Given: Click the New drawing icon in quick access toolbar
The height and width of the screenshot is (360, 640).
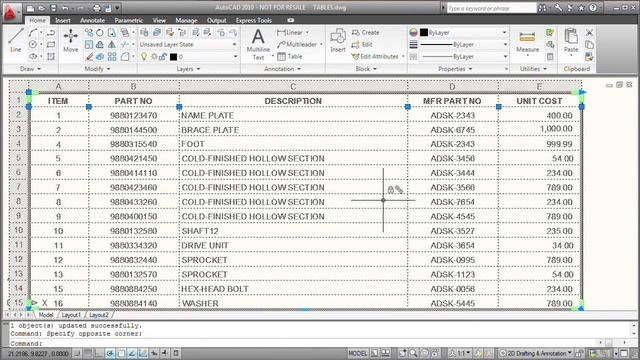Looking at the screenshot, I should pos(31,8).
